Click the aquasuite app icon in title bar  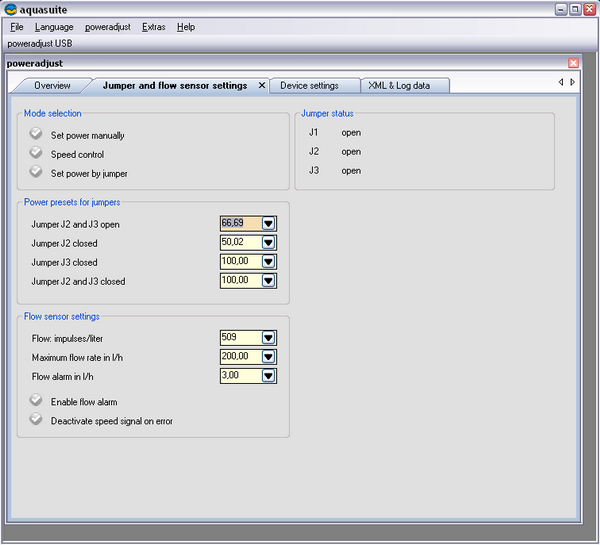point(10,9)
